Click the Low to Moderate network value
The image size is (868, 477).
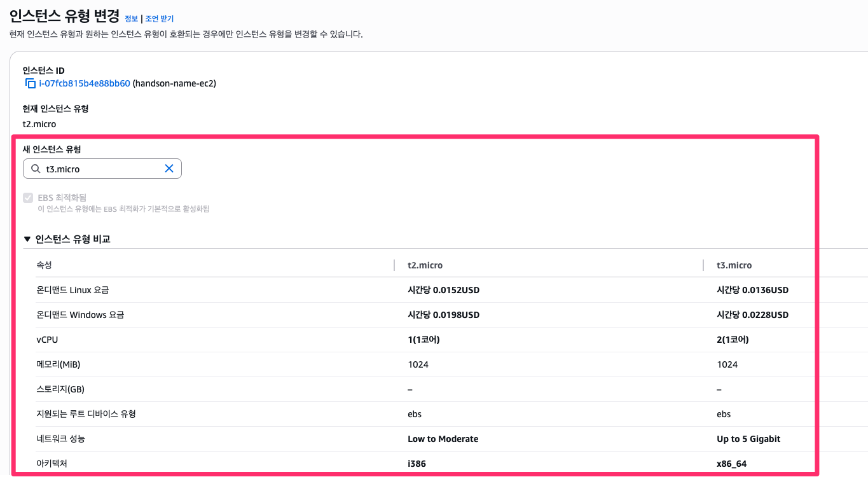tap(443, 439)
